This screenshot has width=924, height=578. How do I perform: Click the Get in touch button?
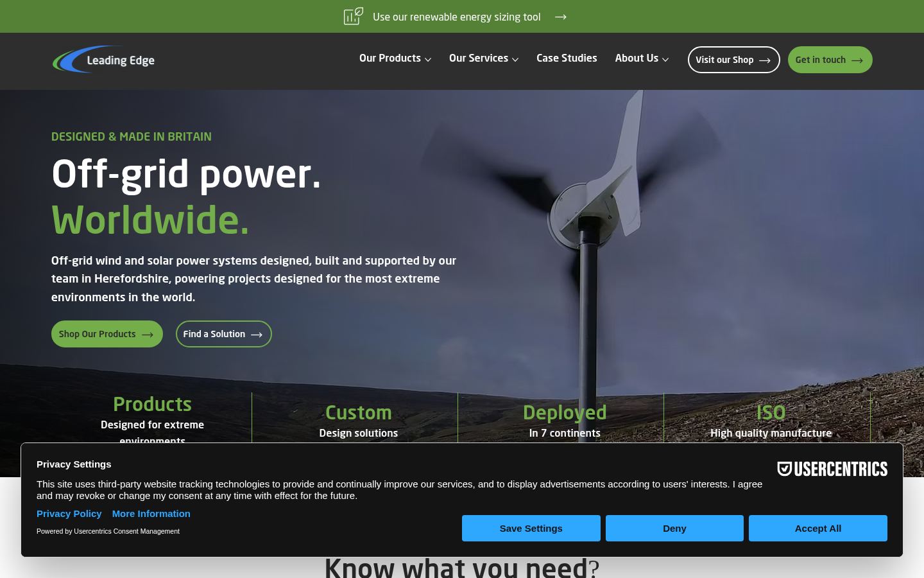click(x=830, y=60)
